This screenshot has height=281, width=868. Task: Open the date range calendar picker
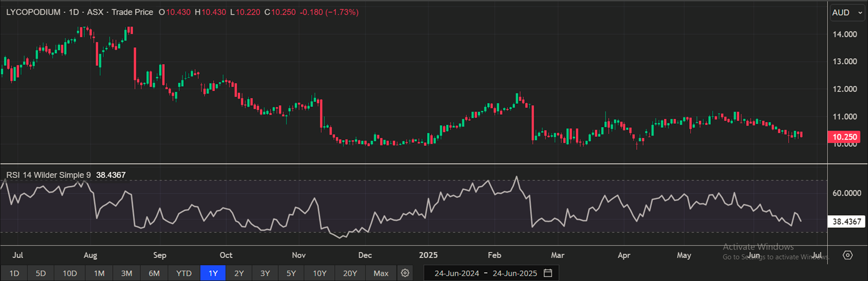[x=547, y=273]
